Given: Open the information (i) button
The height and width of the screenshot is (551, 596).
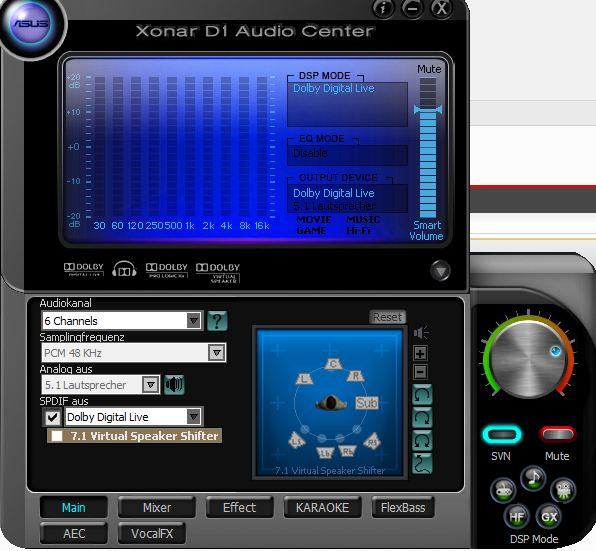Looking at the screenshot, I should 383,8.
